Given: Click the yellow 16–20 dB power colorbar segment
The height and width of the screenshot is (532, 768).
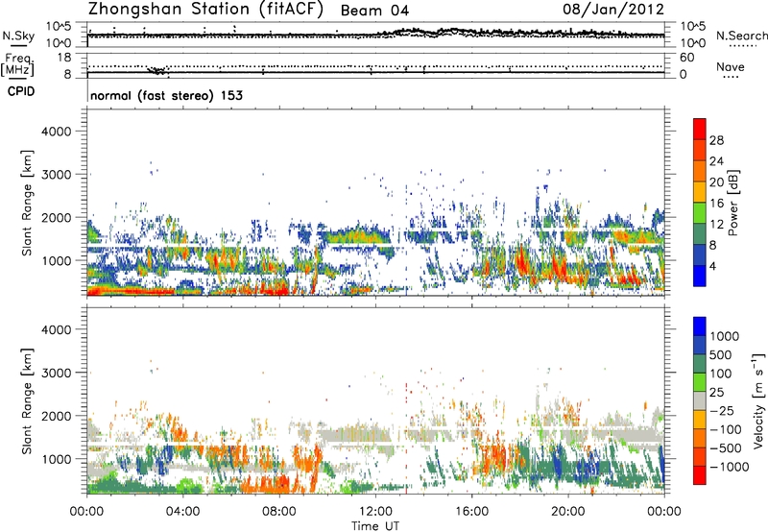Looking at the screenshot, I should pyautogui.click(x=700, y=192).
